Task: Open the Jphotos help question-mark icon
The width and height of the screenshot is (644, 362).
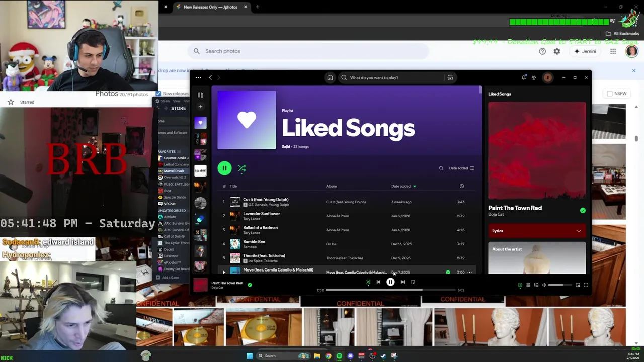Action: coord(542,51)
